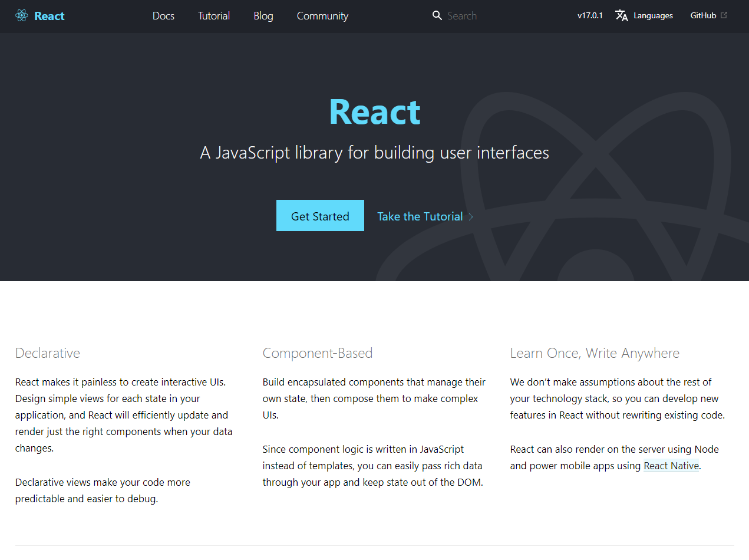Click paragraph starting 'Build encapsulated components'

pos(374,398)
